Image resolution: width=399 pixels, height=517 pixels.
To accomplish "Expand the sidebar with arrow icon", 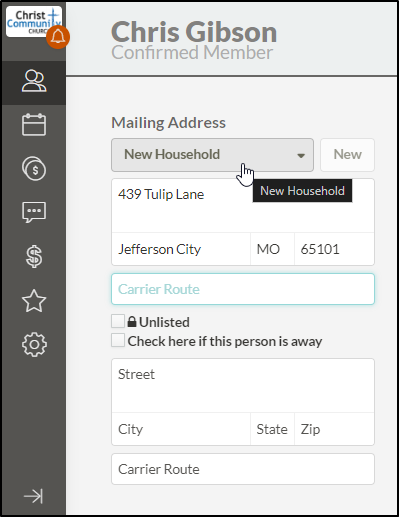I will (33, 496).
